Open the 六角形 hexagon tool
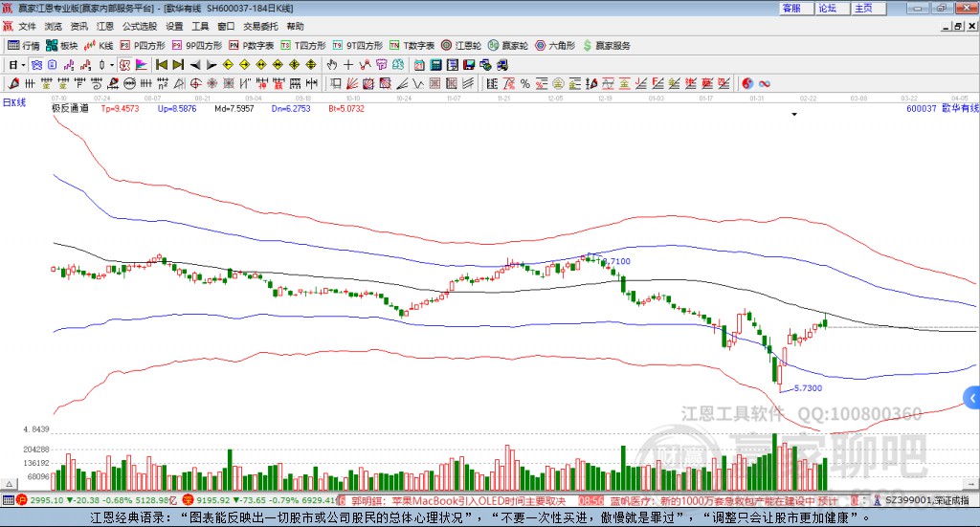This screenshot has height=527, width=980. point(555,46)
